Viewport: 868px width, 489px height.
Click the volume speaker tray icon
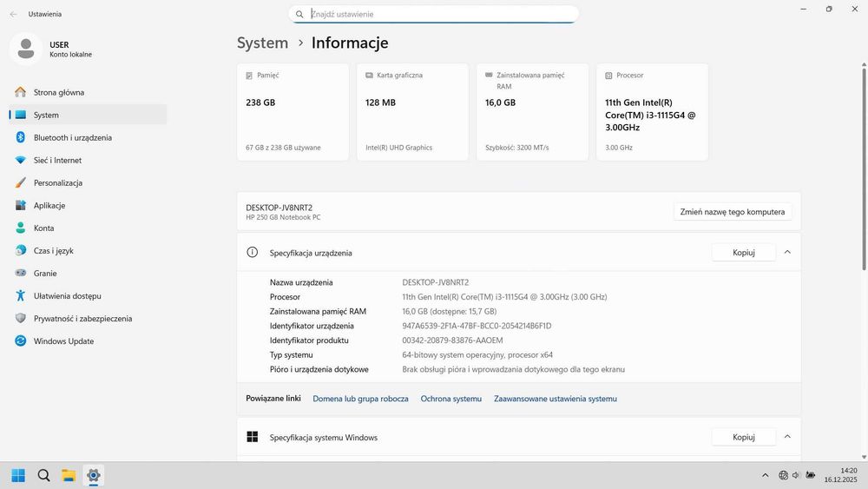pos(796,475)
